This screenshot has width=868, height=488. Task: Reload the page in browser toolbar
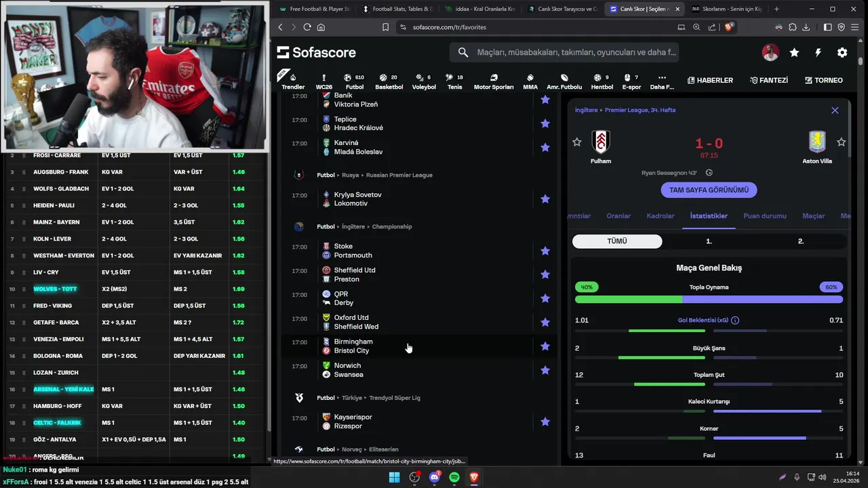point(307,27)
